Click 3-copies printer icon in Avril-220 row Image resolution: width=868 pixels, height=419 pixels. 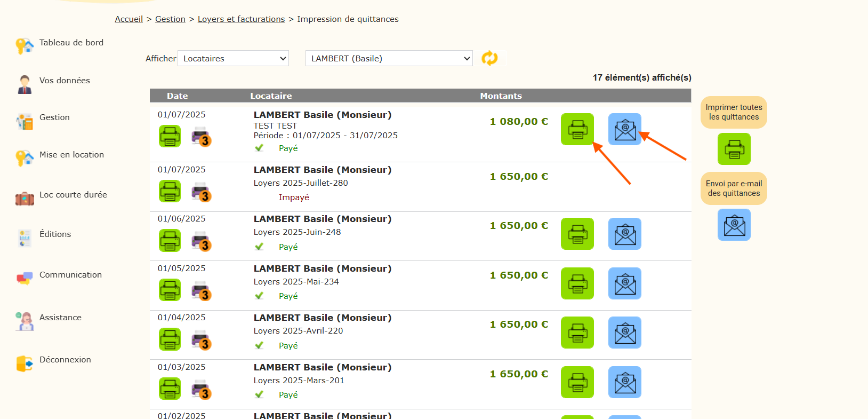point(201,340)
